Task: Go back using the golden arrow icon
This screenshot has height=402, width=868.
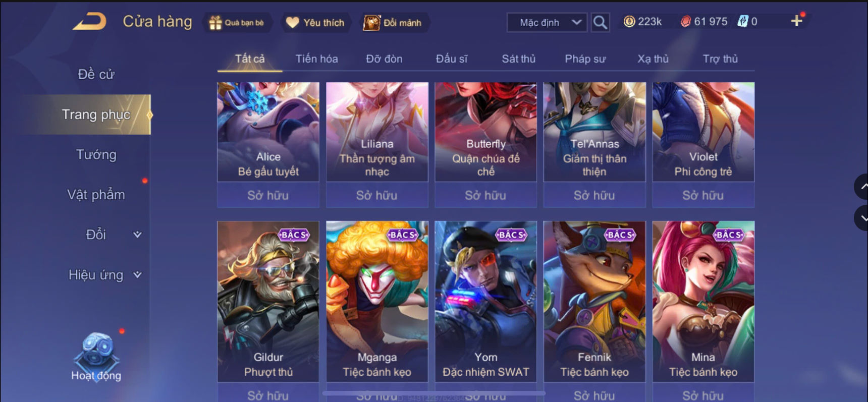Action: pyautogui.click(x=90, y=22)
